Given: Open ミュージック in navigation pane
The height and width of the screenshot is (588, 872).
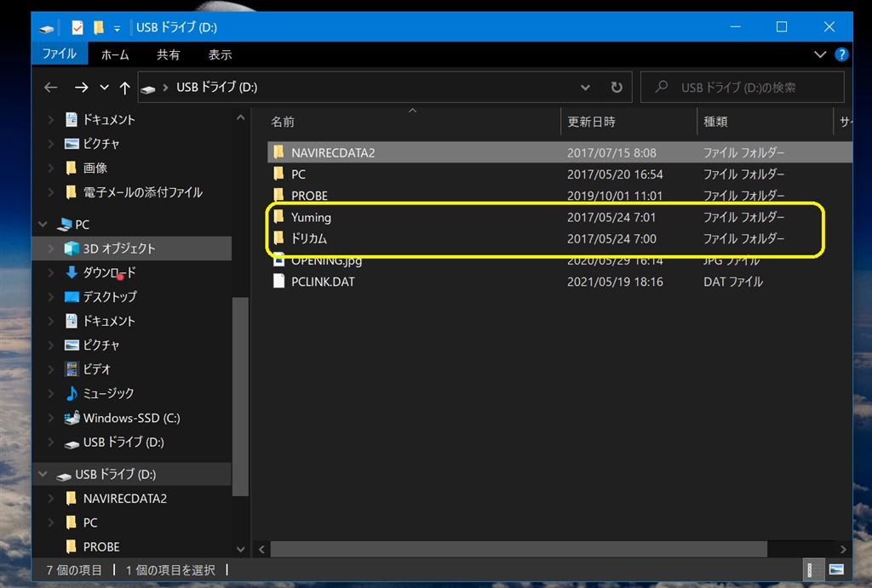Looking at the screenshot, I should pyautogui.click(x=108, y=393).
